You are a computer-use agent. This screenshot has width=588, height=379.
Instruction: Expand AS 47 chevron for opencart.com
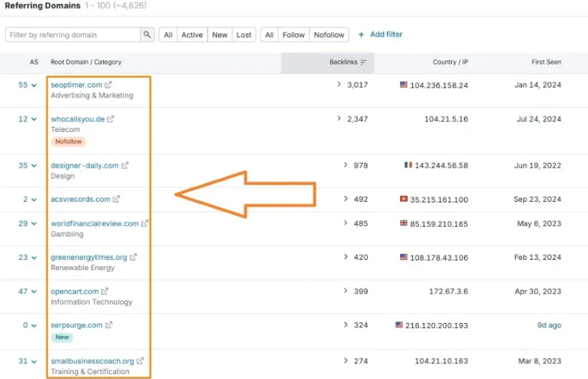tap(33, 292)
